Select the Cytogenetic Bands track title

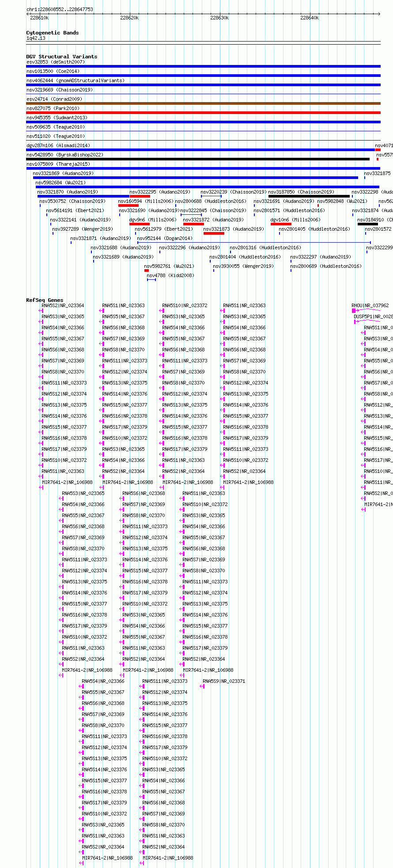(x=53, y=33)
